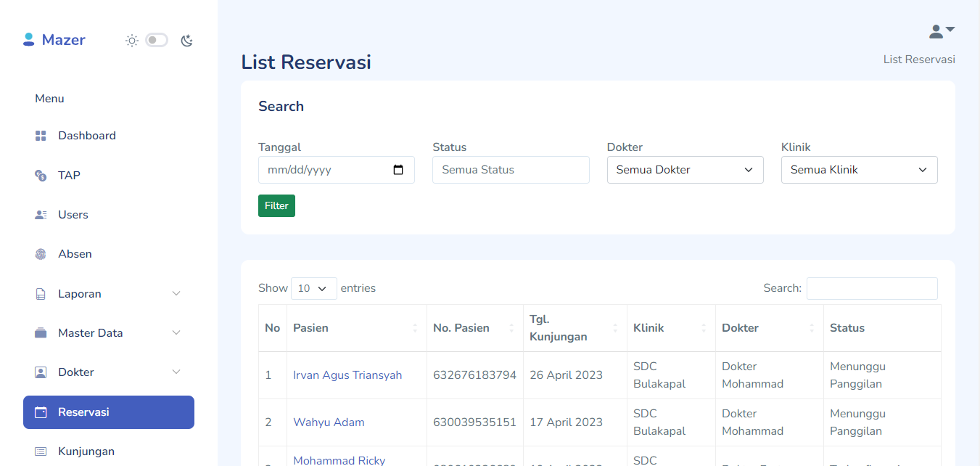The width and height of the screenshot is (980, 466).
Task: Open patient Irvan Agus Triansyah link
Action: pos(347,375)
